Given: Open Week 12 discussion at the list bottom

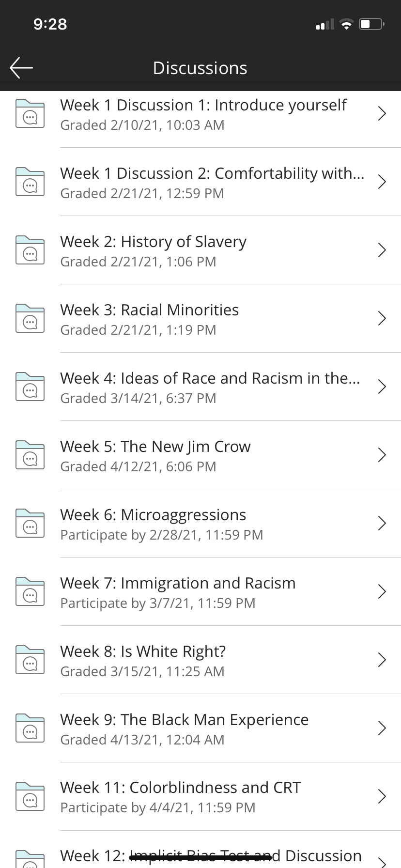Looking at the screenshot, I should [x=211, y=856].
